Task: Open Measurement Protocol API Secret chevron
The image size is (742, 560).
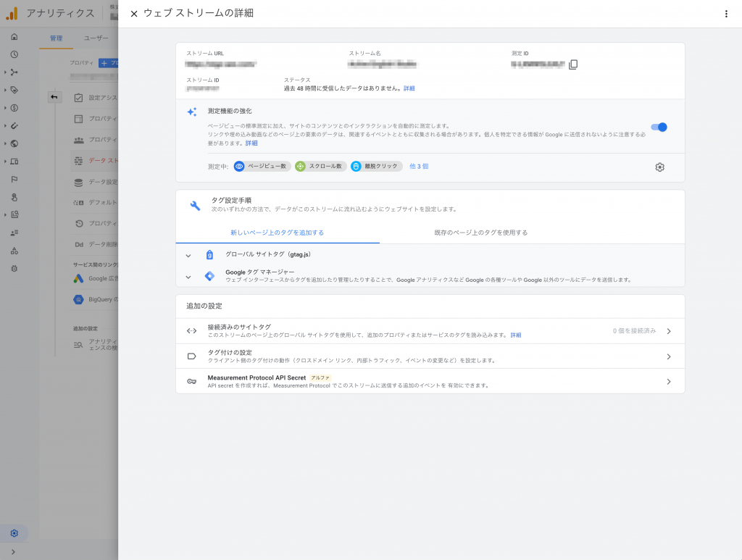Action: click(x=669, y=382)
